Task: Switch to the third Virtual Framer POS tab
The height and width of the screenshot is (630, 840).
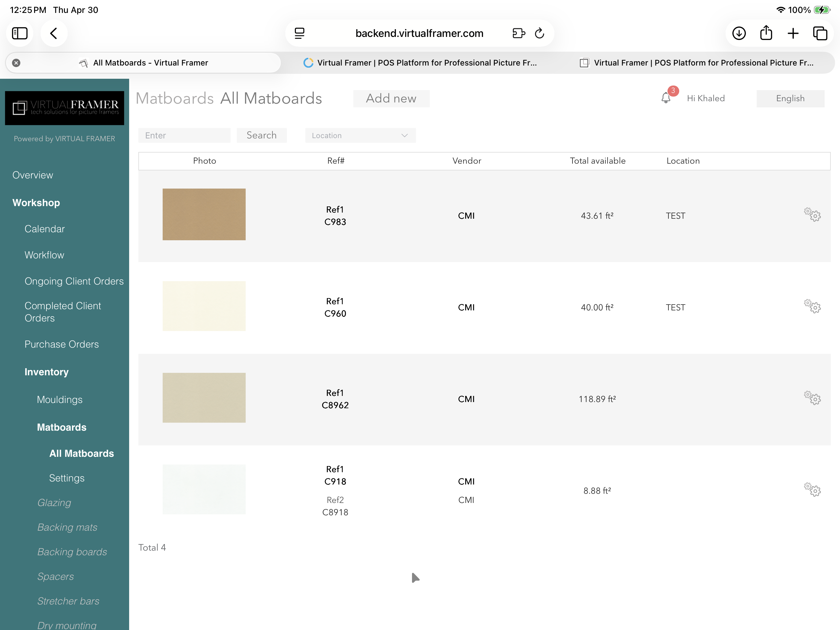Action: [696, 63]
